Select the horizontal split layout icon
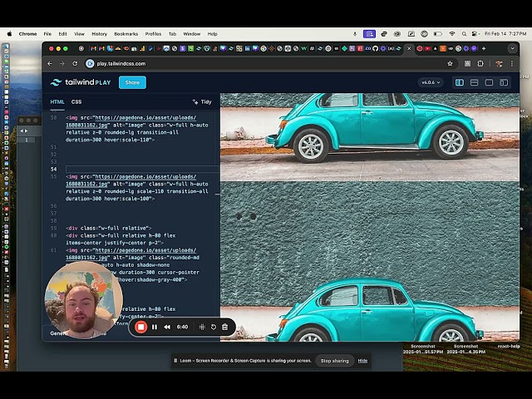Screen dimensions: 532x399 click(x=474, y=82)
